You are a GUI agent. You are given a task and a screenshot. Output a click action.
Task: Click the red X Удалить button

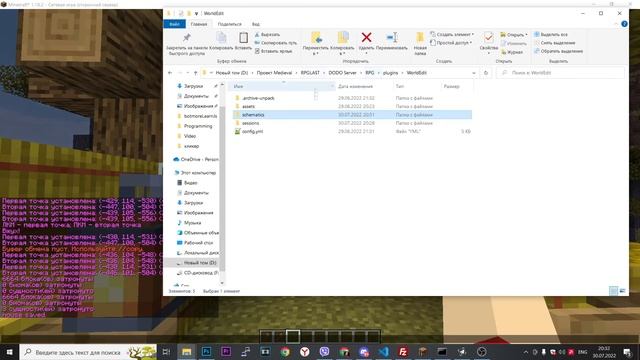[366, 42]
